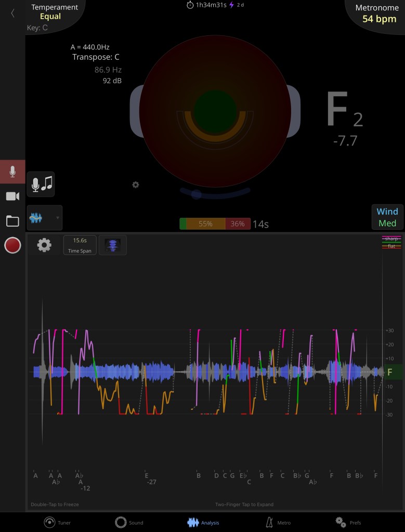Viewport: 405px width, 532px height.
Task: Collapse the side panel with back chevron
Action: (12, 14)
